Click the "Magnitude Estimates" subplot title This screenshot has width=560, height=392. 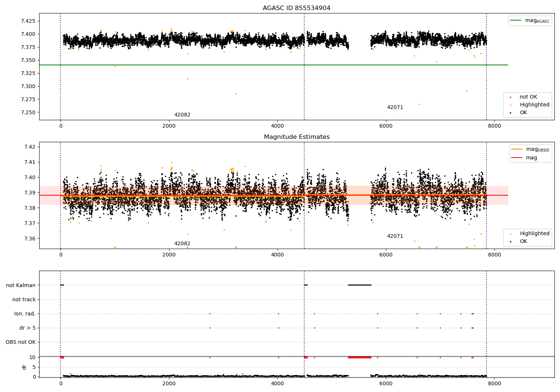coord(296,137)
